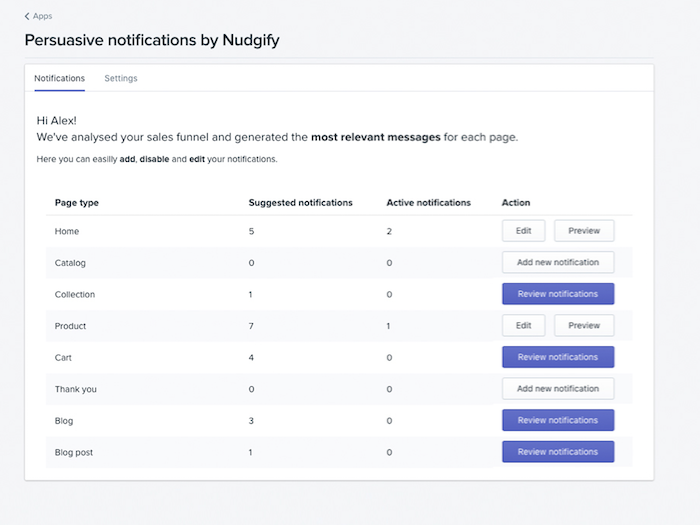Review notifications for the Cart page
Image resolution: width=700 pixels, height=525 pixels.
click(558, 357)
